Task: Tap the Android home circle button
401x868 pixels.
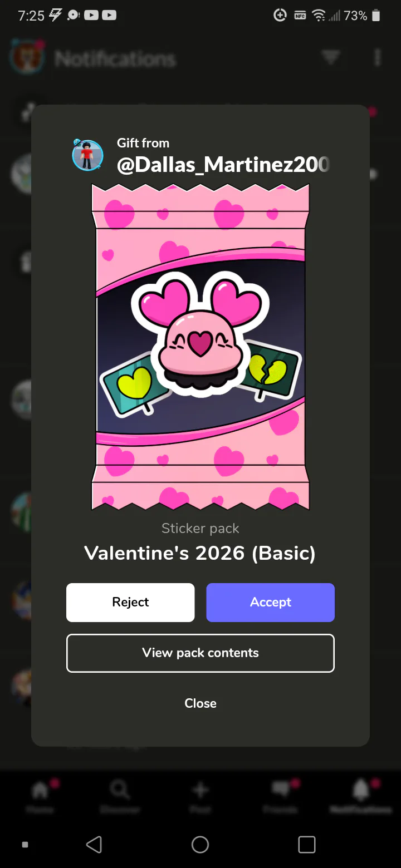Action: (x=200, y=844)
